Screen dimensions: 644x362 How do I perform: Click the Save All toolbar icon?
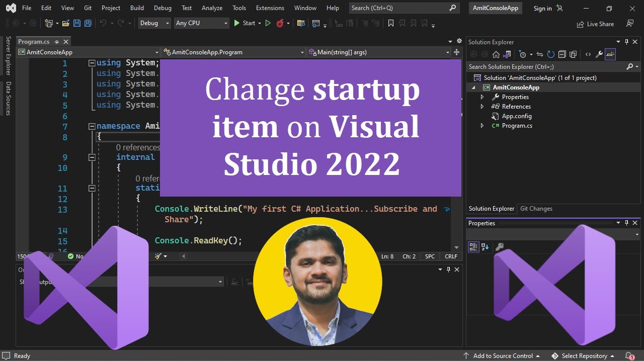click(88, 23)
